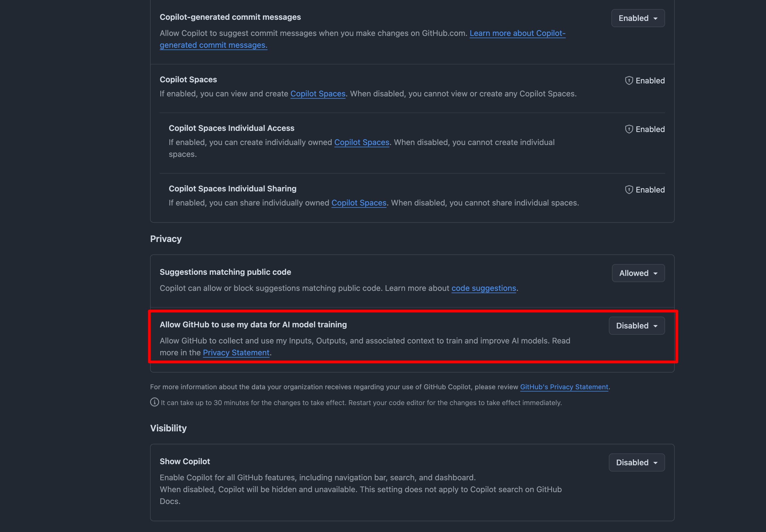
Task: Open the Disabled dropdown for AI model training
Action: (x=636, y=326)
